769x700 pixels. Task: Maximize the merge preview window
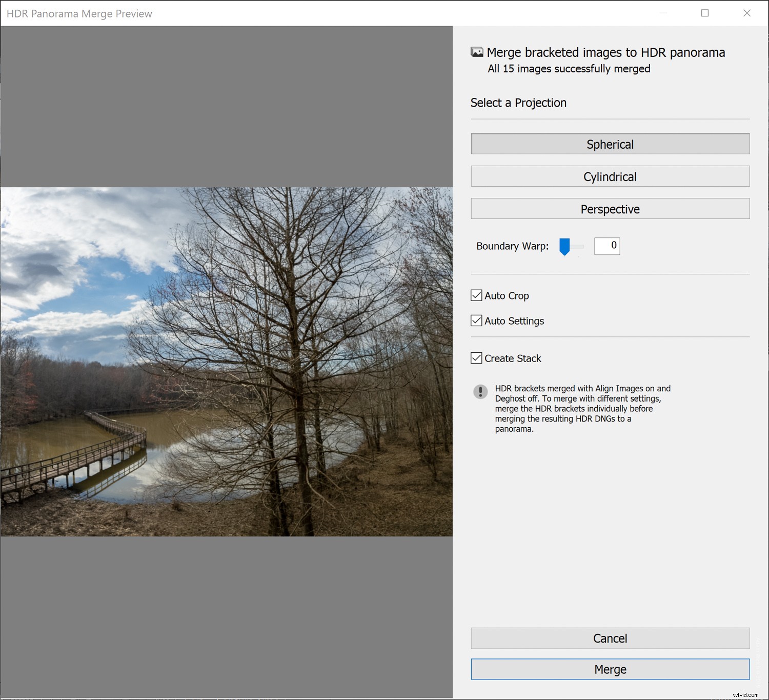[704, 13]
